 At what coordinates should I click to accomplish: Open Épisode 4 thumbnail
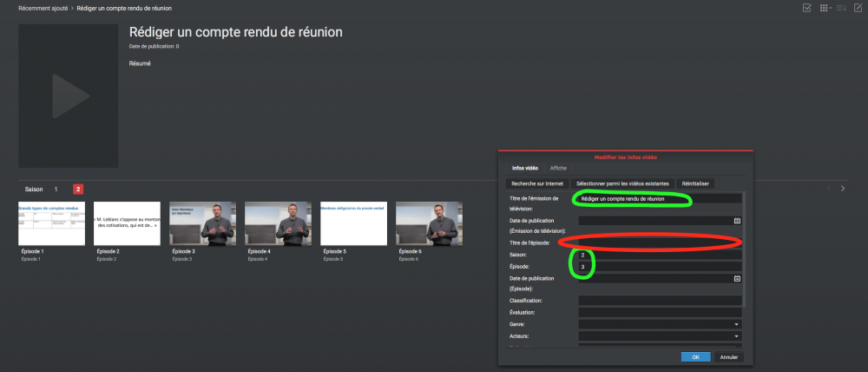[278, 223]
